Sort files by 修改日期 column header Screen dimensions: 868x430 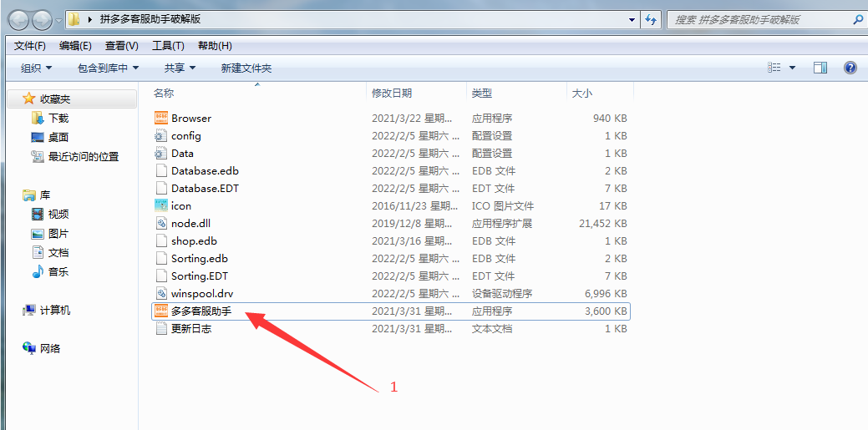pyautogui.click(x=392, y=94)
